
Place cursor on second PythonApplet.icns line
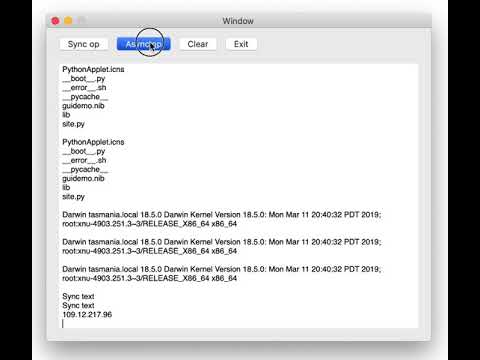pos(93,142)
